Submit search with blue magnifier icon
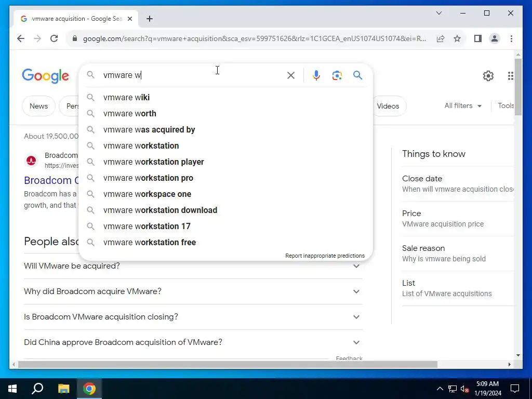Image resolution: width=532 pixels, height=399 pixels. pyautogui.click(x=357, y=75)
